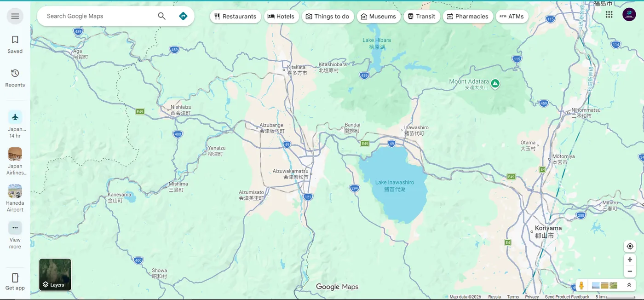Focus the Search Google Maps field
Viewport: 644px width, 300px height.
pos(99,16)
